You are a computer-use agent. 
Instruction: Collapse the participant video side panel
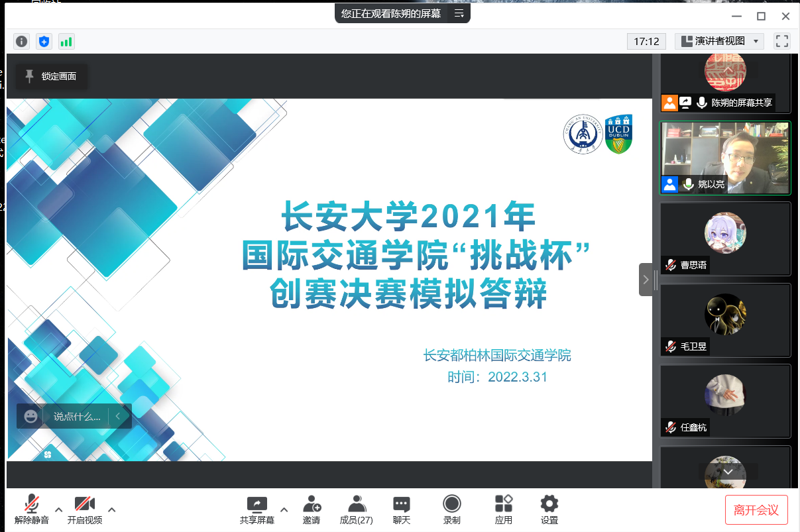click(x=646, y=280)
